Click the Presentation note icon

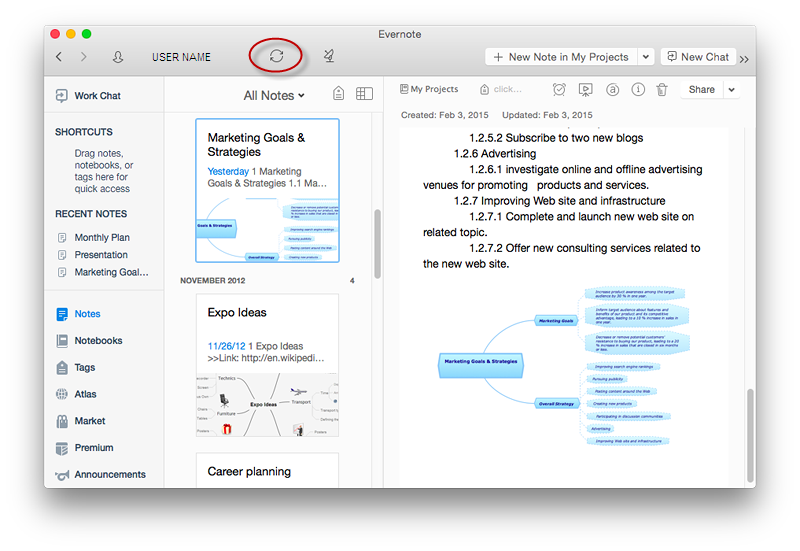click(x=62, y=255)
